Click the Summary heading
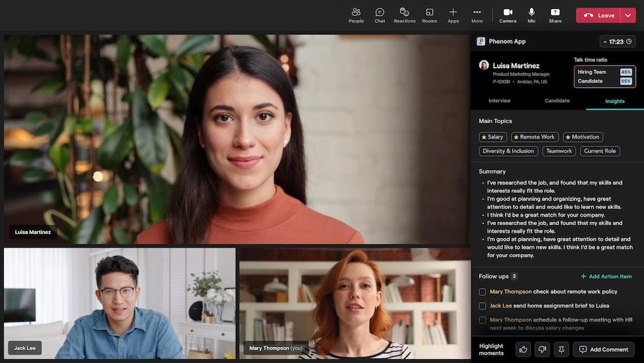The width and height of the screenshot is (644, 363). pyautogui.click(x=492, y=172)
